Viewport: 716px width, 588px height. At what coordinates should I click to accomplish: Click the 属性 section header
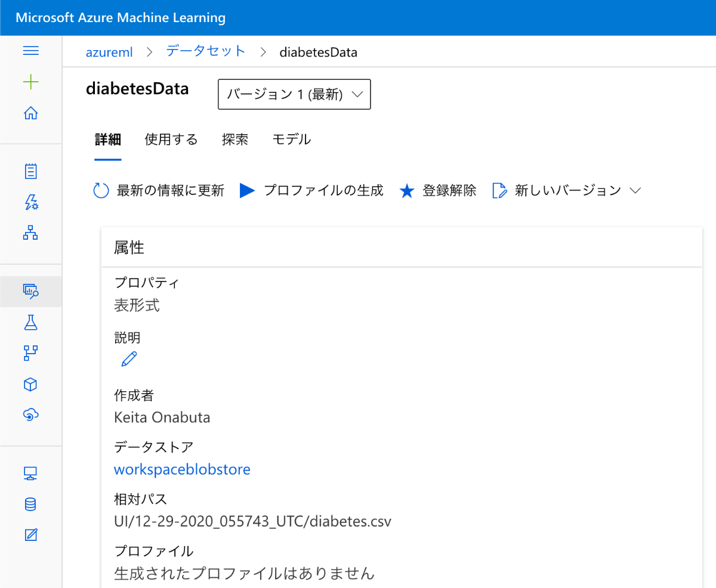point(129,247)
